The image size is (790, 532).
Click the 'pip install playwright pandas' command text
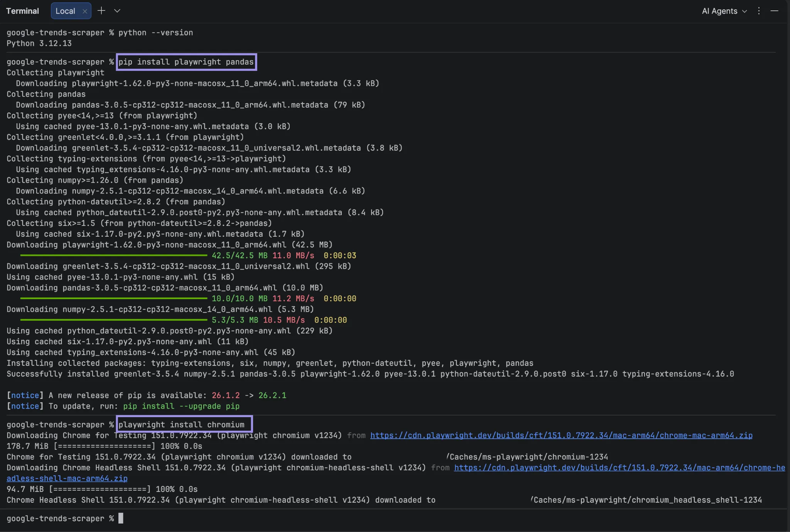(x=186, y=62)
